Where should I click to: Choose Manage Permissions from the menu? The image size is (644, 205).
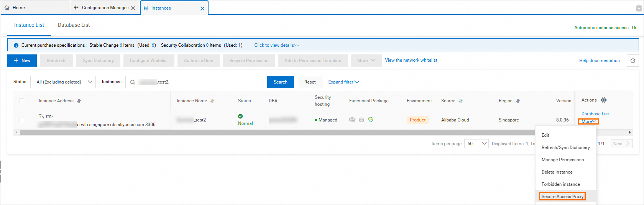566,160
